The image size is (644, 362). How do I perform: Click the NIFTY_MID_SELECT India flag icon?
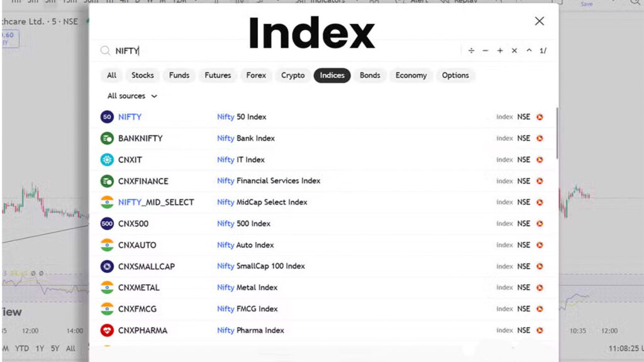pyautogui.click(x=107, y=202)
